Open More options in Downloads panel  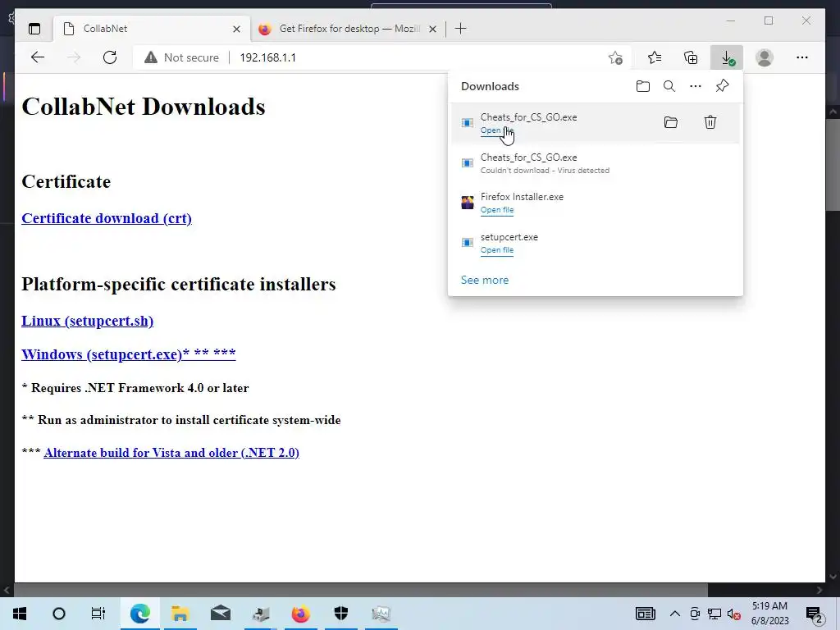pyautogui.click(x=696, y=86)
